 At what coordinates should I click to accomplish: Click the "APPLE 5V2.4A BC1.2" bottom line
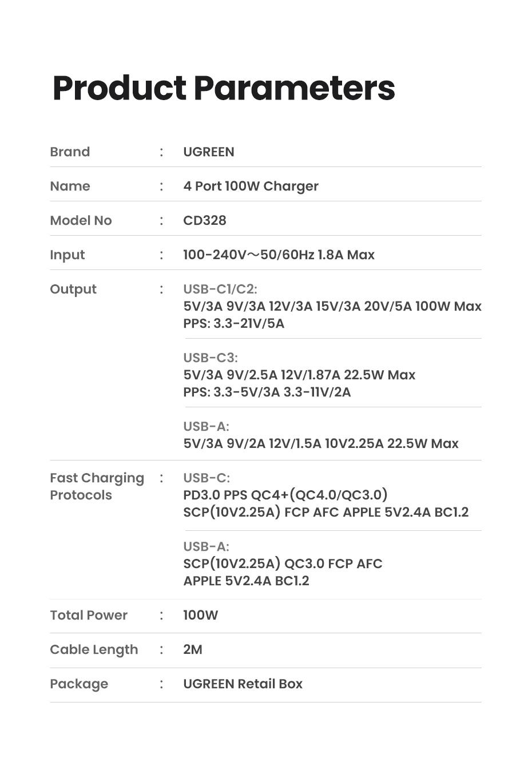(x=246, y=581)
